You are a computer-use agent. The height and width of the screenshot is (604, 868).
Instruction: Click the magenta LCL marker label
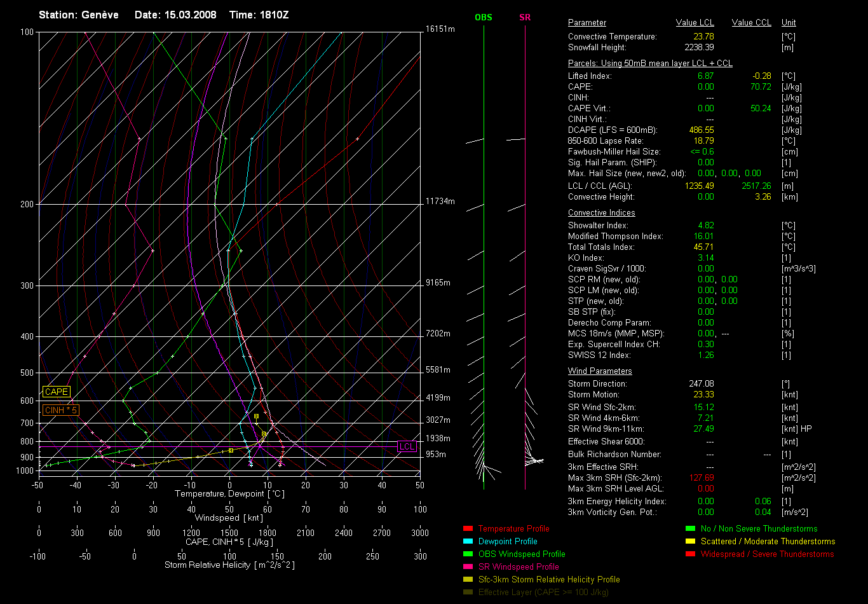pyautogui.click(x=407, y=446)
